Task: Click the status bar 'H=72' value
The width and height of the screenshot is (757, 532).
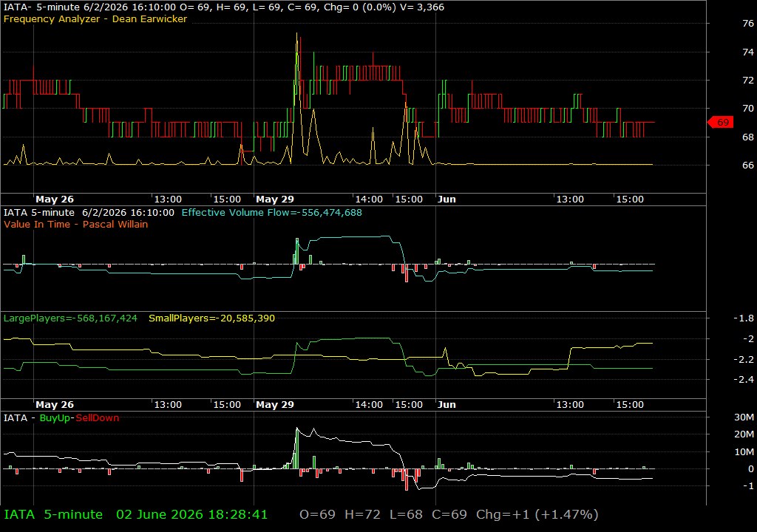Action: coord(362,514)
